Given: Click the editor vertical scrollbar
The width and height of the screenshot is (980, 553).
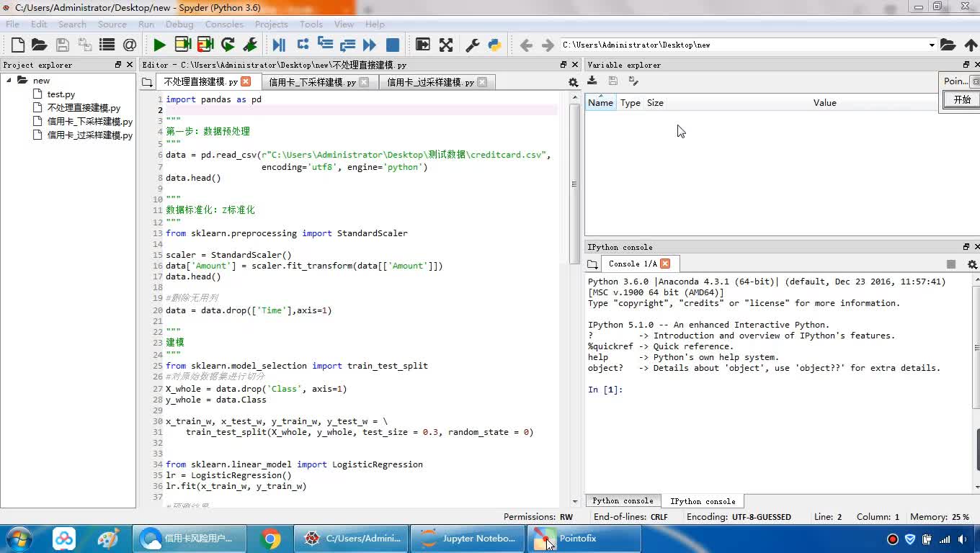Looking at the screenshot, I should 574,184.
